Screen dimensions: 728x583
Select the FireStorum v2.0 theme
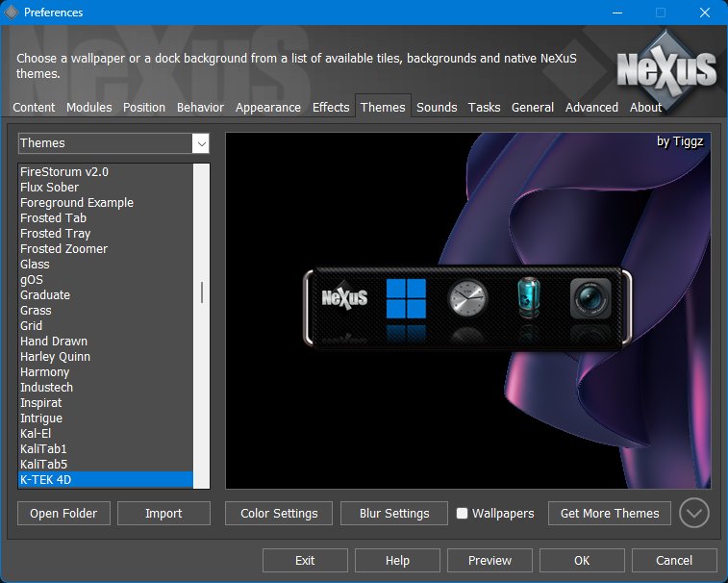click(x=106, y=172)
